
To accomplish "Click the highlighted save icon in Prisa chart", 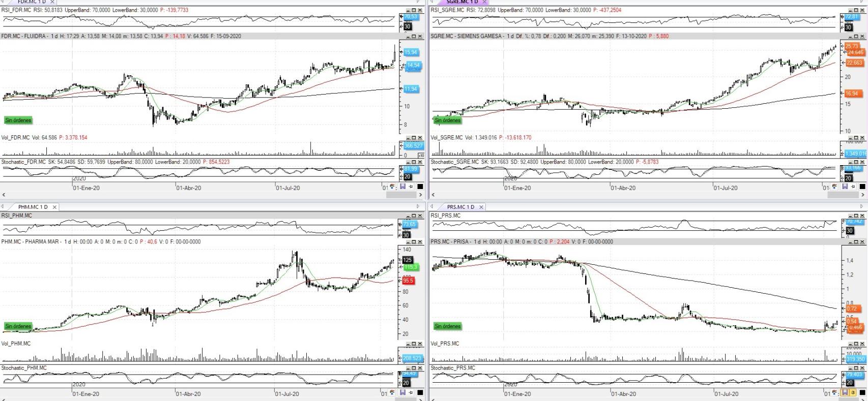I will click(x=845, y=392).
